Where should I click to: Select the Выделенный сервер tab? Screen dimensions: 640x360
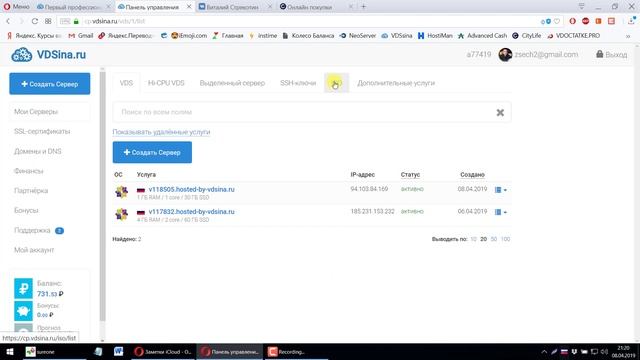click(x=232, y=83)
